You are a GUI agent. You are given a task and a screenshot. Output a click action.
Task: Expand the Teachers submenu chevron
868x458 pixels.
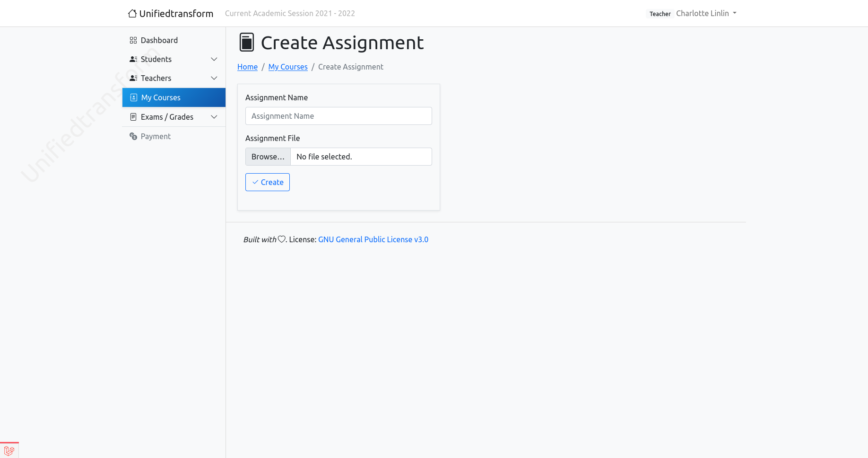tap(214, 78)
